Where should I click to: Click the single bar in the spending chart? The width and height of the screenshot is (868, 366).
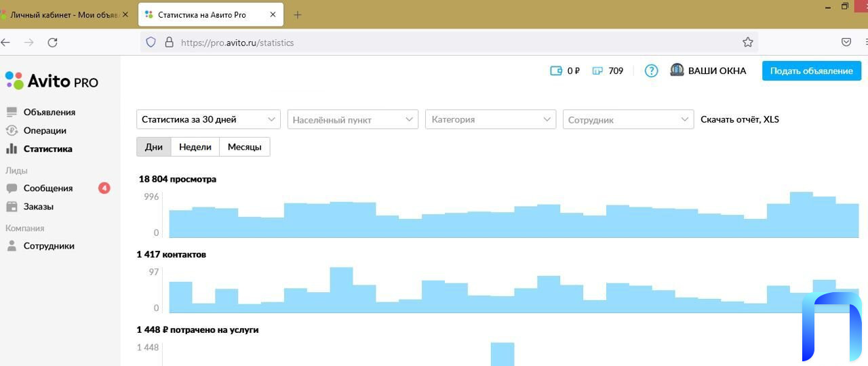[502, 354]
